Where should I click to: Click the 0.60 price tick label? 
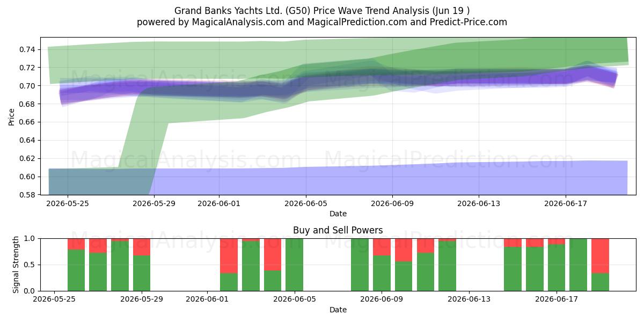click(x=27, y=177)
